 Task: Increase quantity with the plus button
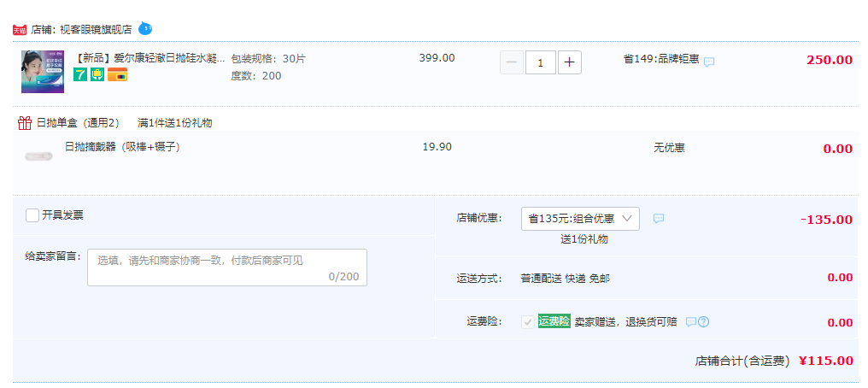point(570,62)
